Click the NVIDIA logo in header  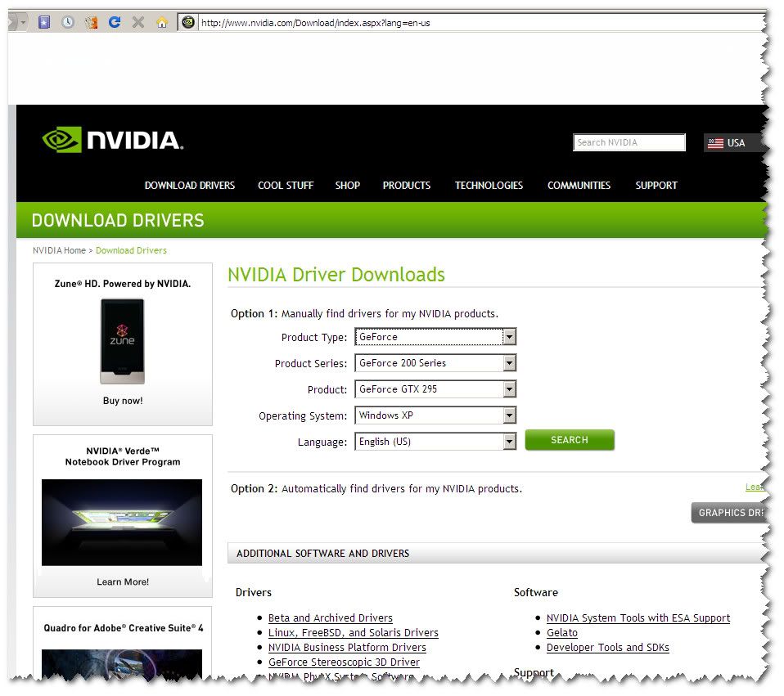[112, 140]
